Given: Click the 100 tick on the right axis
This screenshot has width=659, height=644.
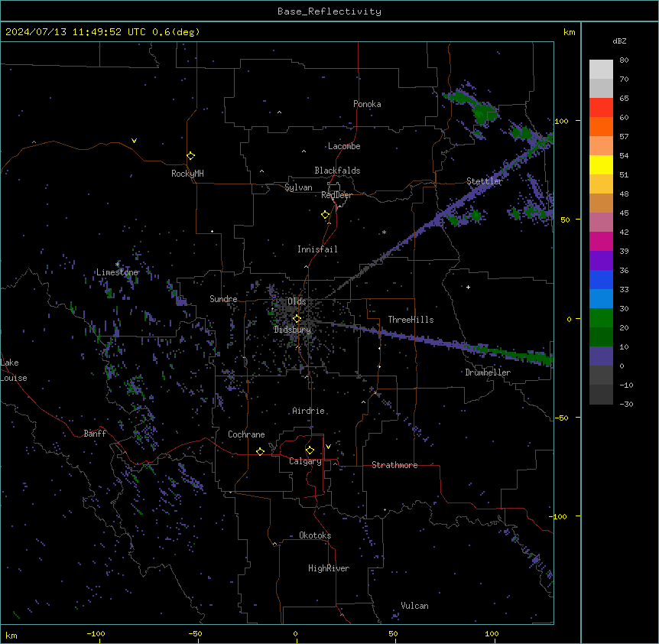Looking at the screenshot, I should (x=561, y=121).
